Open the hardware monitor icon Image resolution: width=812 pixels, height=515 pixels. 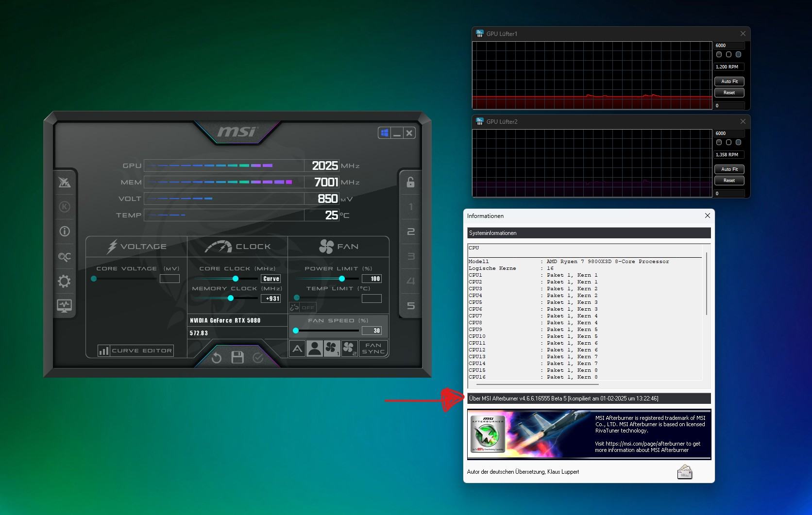(x=65, y=306)
